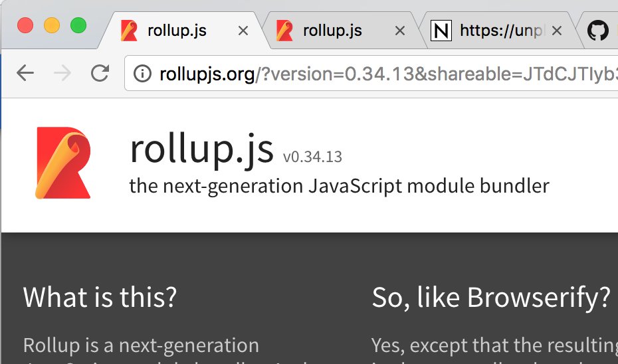The width and height of the screenshot is (618, 364).
Task: Click the browser forward arrow
Action: point(62,73)
